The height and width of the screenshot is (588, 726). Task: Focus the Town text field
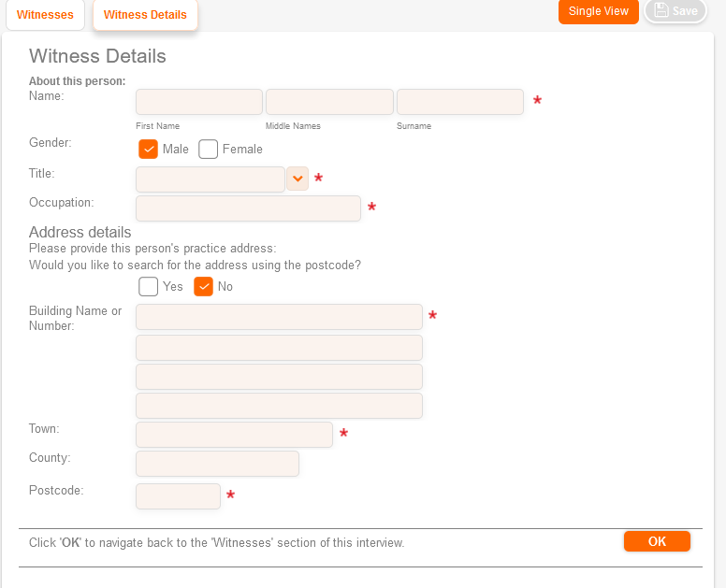click(234, 435)
